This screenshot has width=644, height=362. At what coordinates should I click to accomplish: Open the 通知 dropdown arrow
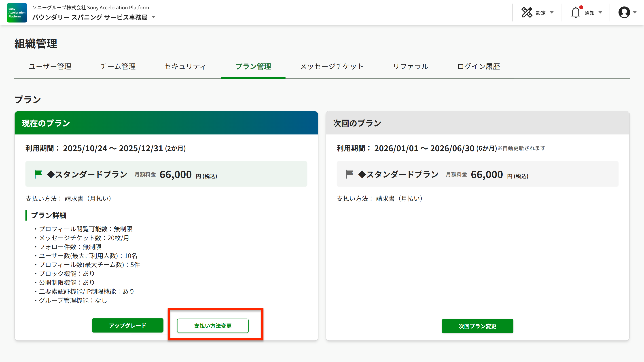600,13
